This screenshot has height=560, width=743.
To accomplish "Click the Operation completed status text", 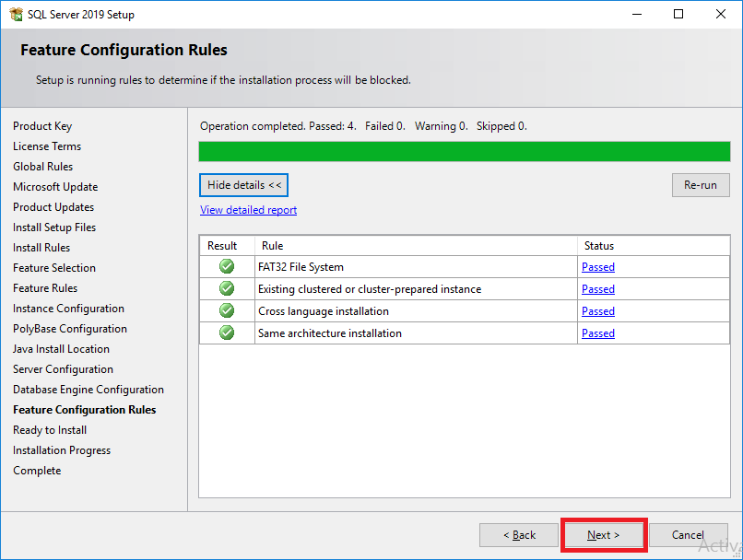I will pos(363,126).
